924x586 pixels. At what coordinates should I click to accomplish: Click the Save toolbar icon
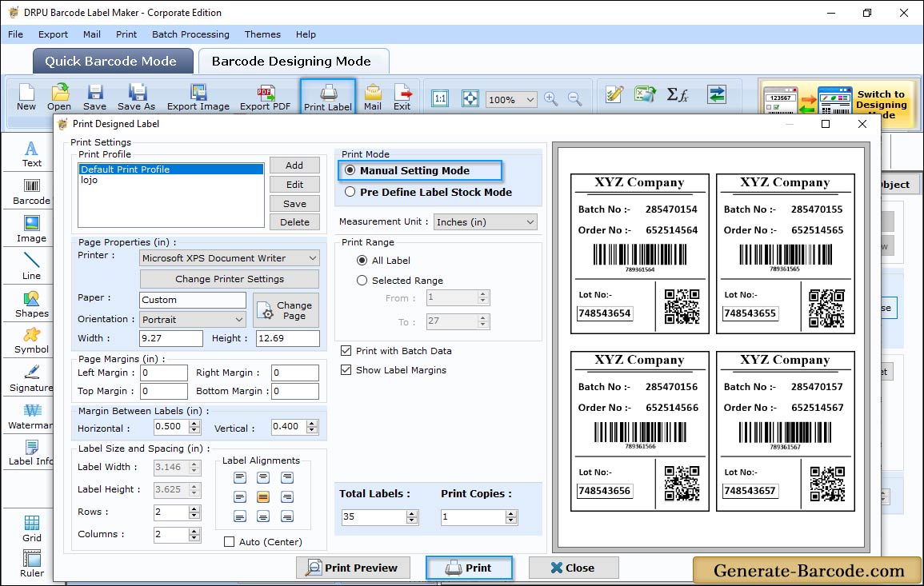point(94,98)
